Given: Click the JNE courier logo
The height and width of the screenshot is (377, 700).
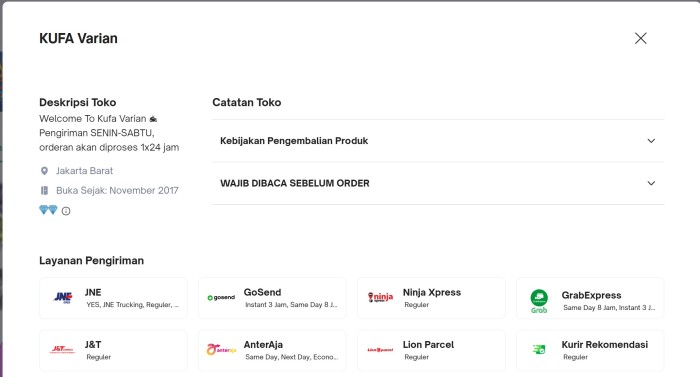Looking at the screenshot, I should click(63, 297).
